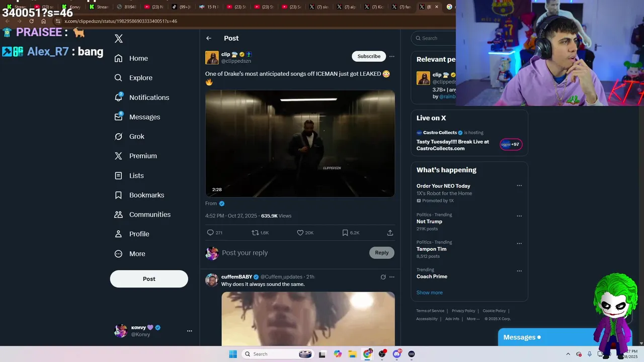This screenshot has width=644, height=362.
Task: Open more options on cuffemBABY's reply
Action: [392, 277]
